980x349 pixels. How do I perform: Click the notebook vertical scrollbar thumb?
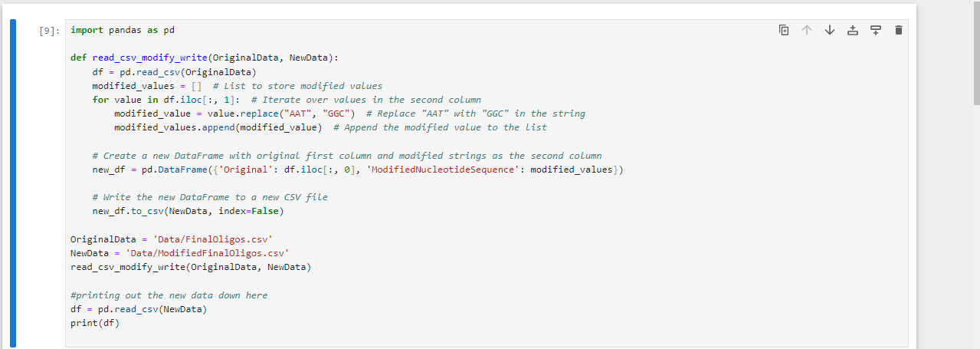(x=976, y=54)
